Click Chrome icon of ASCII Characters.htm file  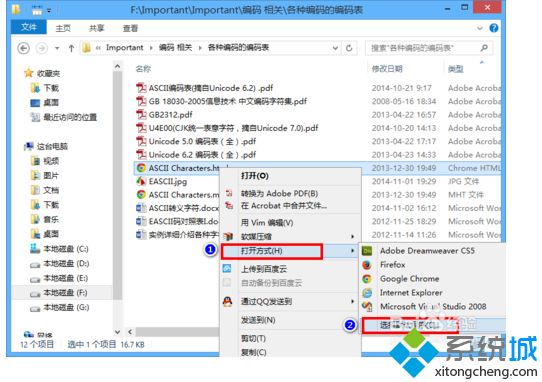click(x=141, y=168)
